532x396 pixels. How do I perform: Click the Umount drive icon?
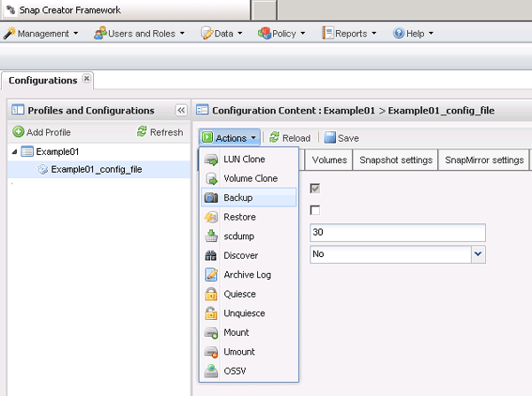click(211, 352)
